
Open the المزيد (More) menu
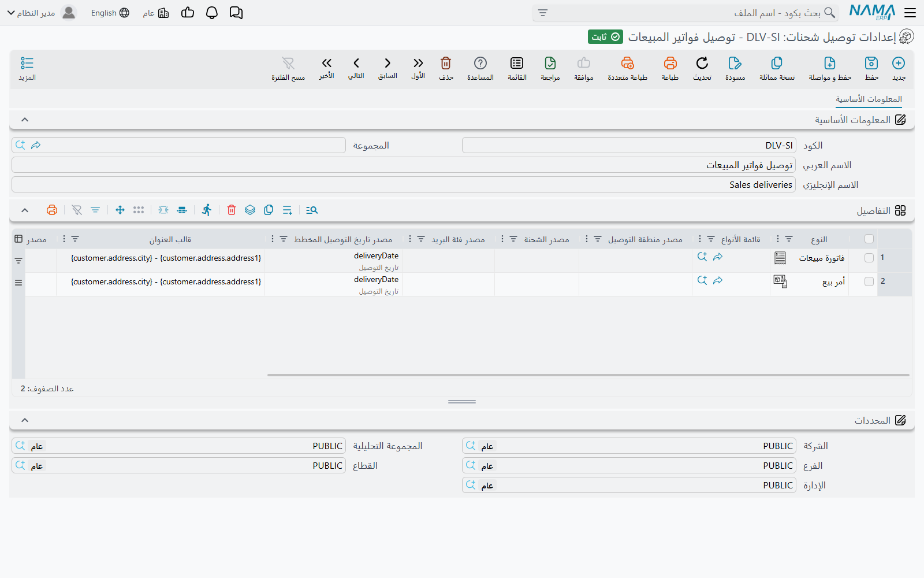click(x=27, y=68)
